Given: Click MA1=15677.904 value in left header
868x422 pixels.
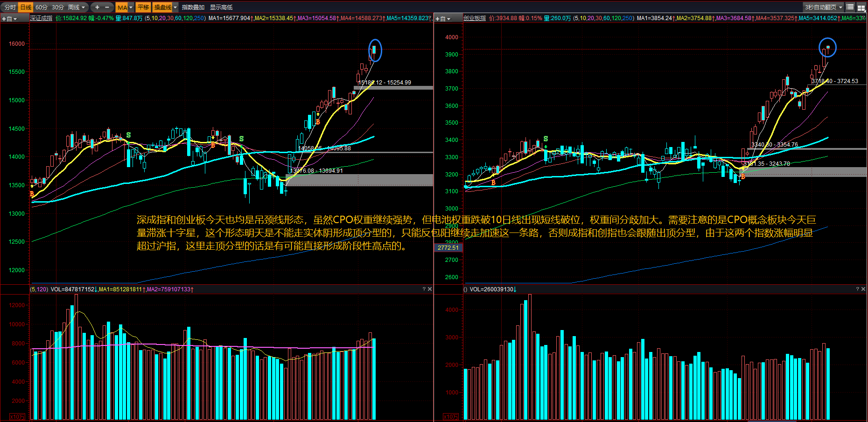Looking at the screenshot, I should [x=231, y=18].
